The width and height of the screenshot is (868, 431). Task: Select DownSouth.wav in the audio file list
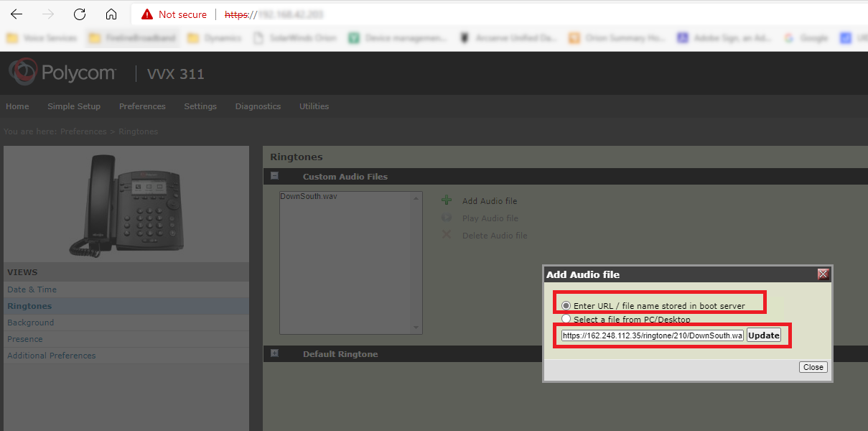click(309, 196)
